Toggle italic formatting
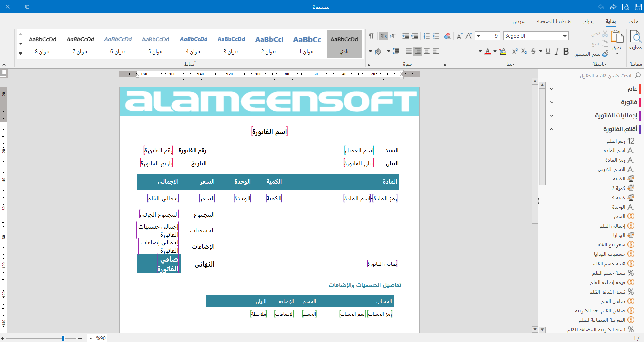644x342 pixels. click(557, 51)
